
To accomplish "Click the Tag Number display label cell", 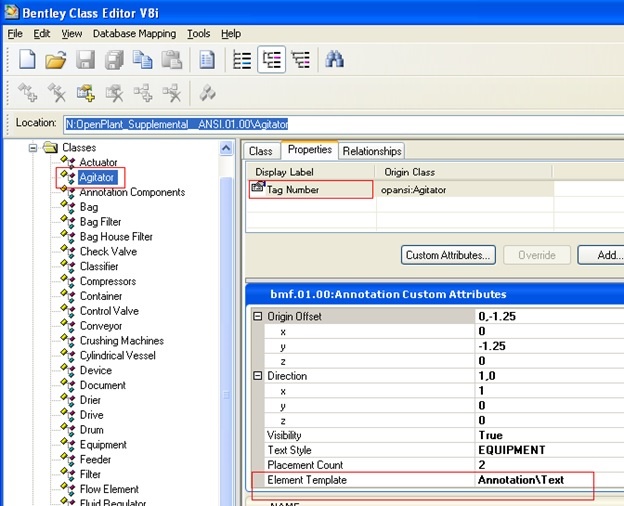I will tap(311, 190).
